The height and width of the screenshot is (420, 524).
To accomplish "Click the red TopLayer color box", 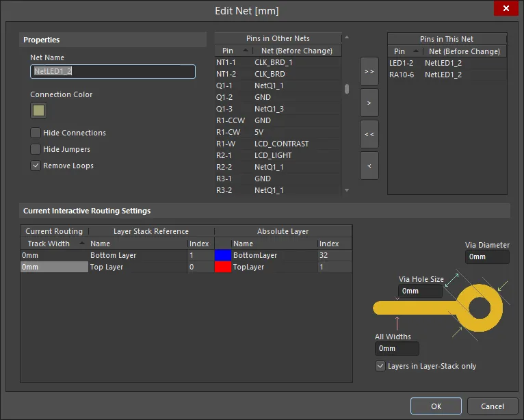I will tap(222, 267).
